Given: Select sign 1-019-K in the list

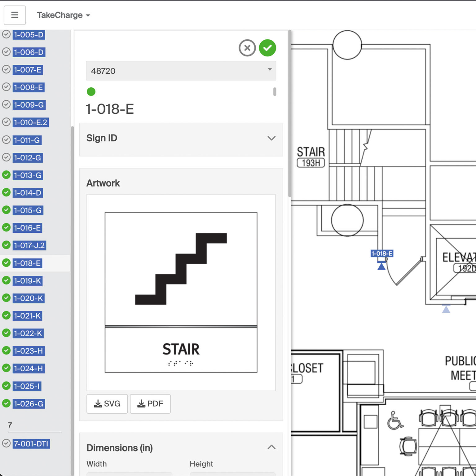Looking at the screenshot, I should click(28, 281).
